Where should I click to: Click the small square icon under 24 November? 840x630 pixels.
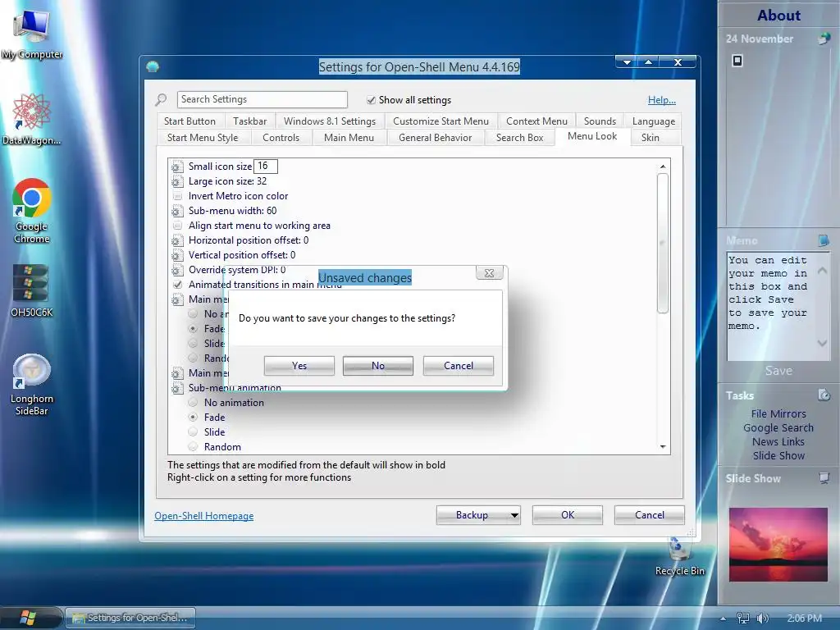coord(737,61)
